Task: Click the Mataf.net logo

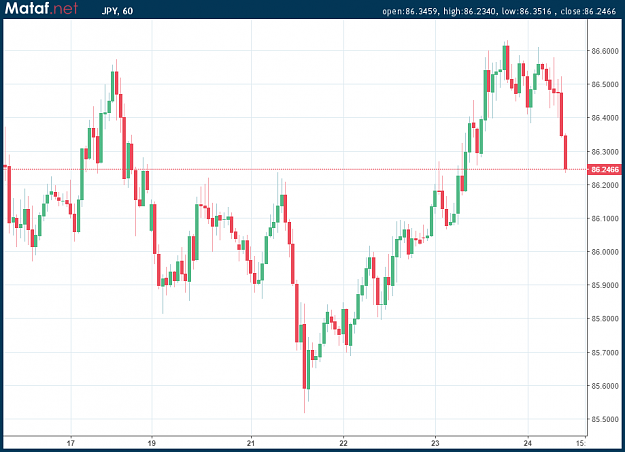Action: coord(41,8)
